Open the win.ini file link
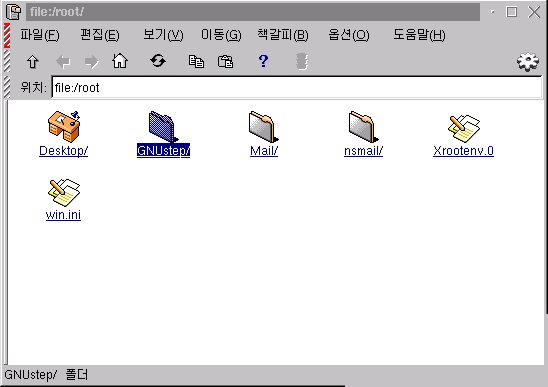Screen dimensions: 548x387 tap(63, 214)
